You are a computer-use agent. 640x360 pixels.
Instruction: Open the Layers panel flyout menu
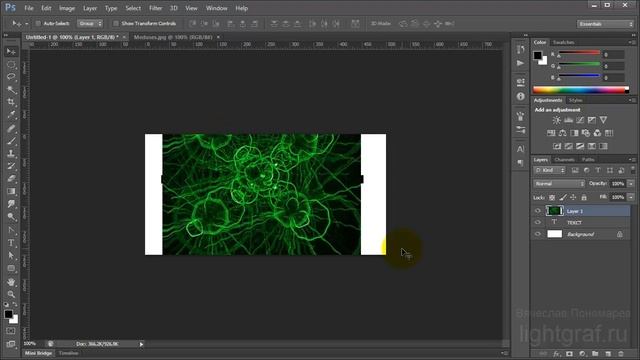point(631,160)
